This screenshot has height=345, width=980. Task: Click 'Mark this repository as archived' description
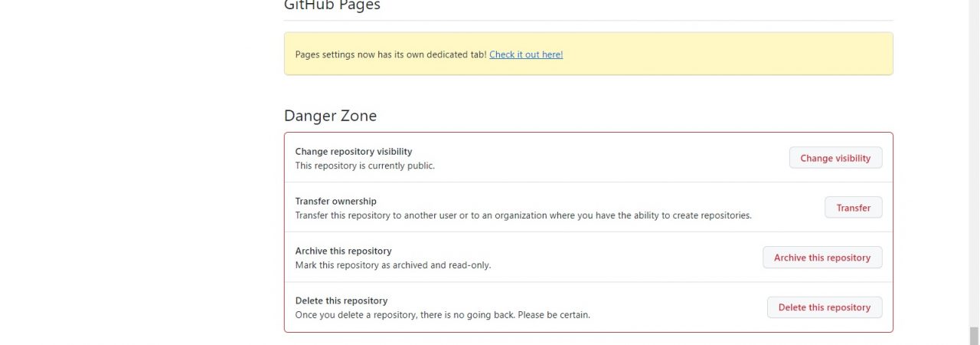(393, 265)
